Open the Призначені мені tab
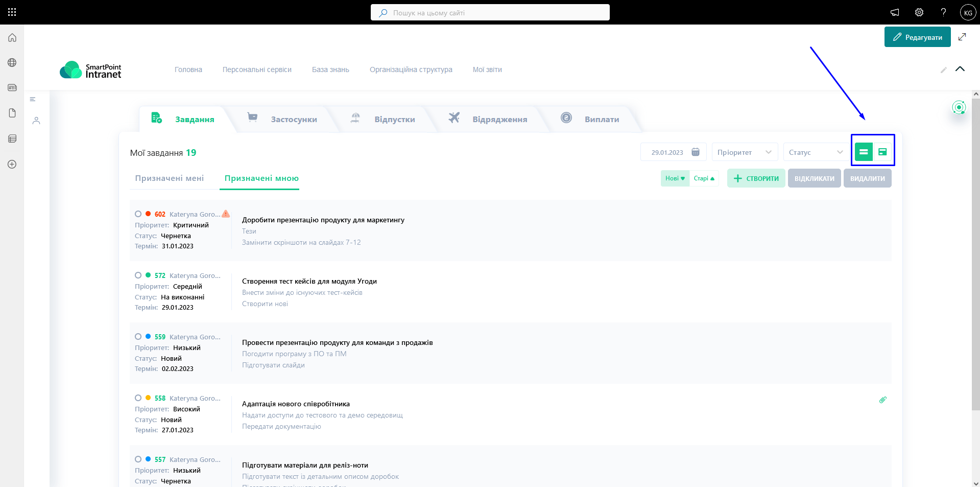The width and height of the screenshot is (980, 487). (x=169, y=178)
